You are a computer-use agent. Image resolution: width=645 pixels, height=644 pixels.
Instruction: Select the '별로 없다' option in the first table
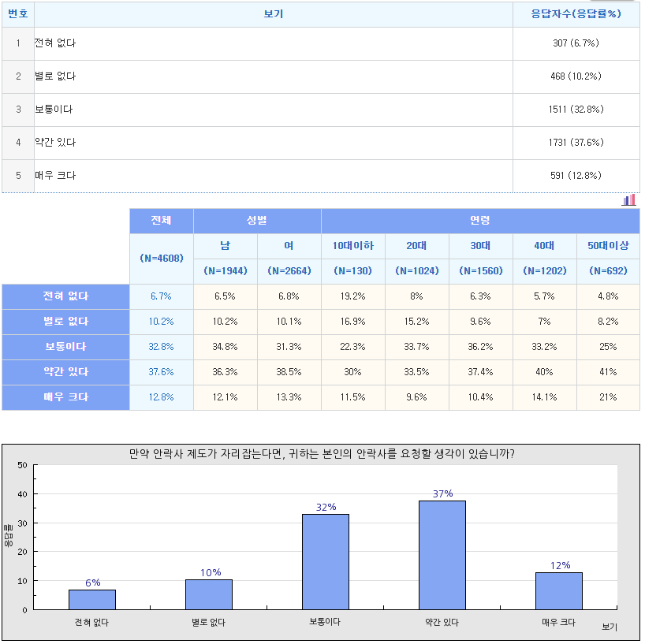point(55,76)
